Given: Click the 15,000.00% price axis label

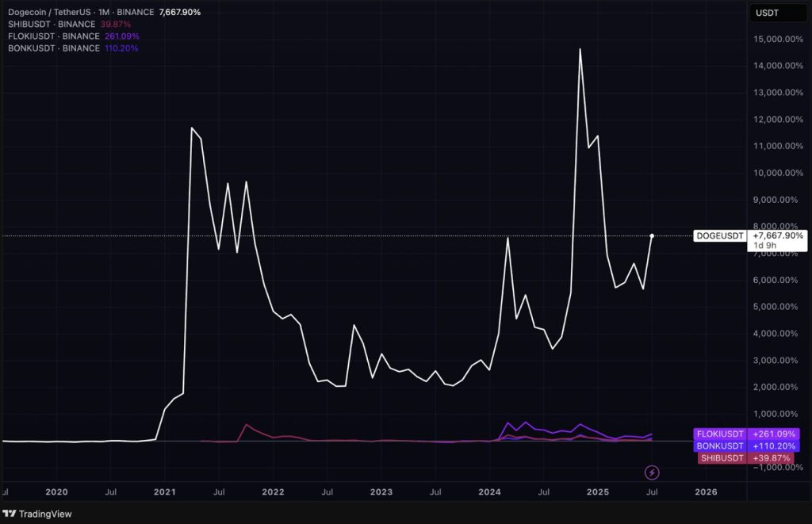Looking at the screenshot, I should (x=779, y=39).
